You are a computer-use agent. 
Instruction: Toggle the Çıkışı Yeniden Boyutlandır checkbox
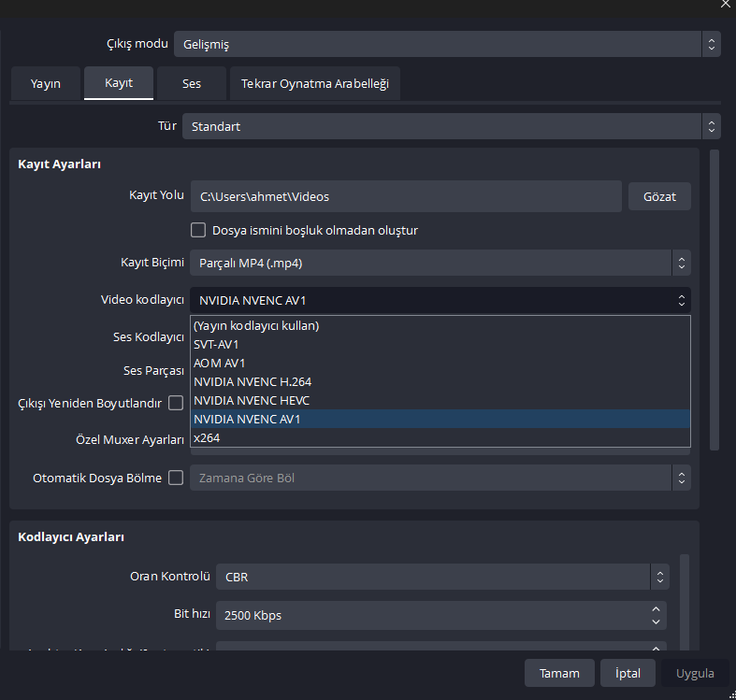176,403
